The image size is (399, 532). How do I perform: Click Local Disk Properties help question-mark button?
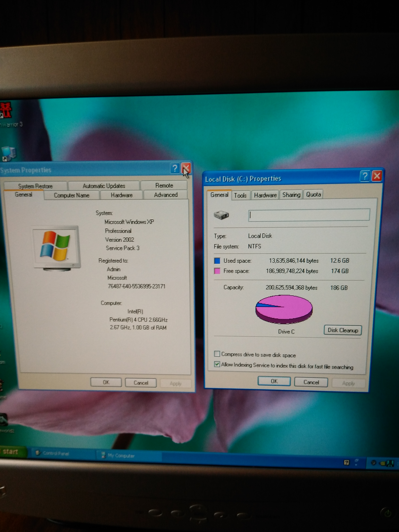[x=365, y=177]
